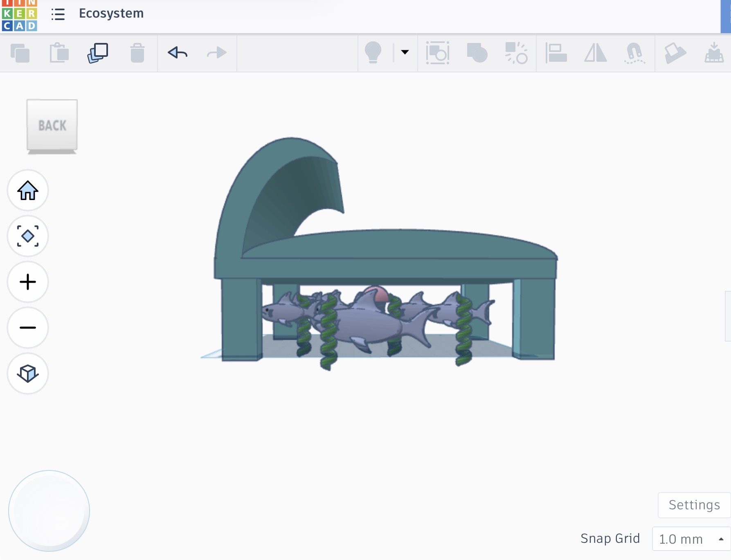731x560 pixels.
Task: Click the circular orbit control pad
Action: pyautogui.click(x=49, y=511)
